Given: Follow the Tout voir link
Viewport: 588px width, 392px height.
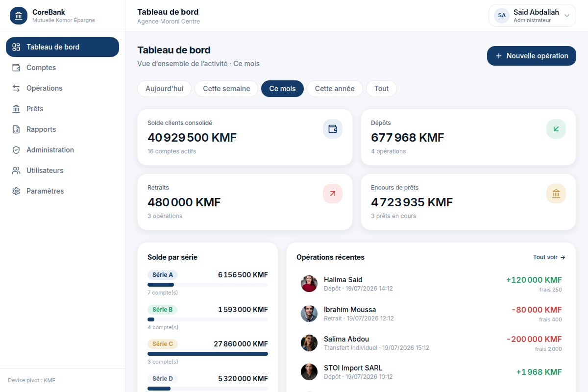Looking at the screenshot, I should [549, 257].
